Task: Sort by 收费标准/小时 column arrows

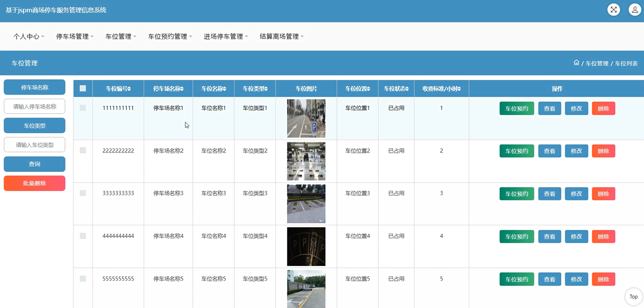Action: pos(459,89)
